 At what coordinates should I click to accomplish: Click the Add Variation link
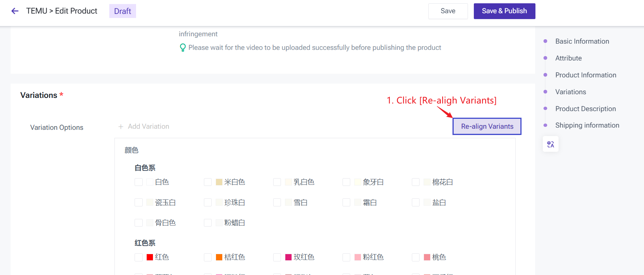click(149, 126)
